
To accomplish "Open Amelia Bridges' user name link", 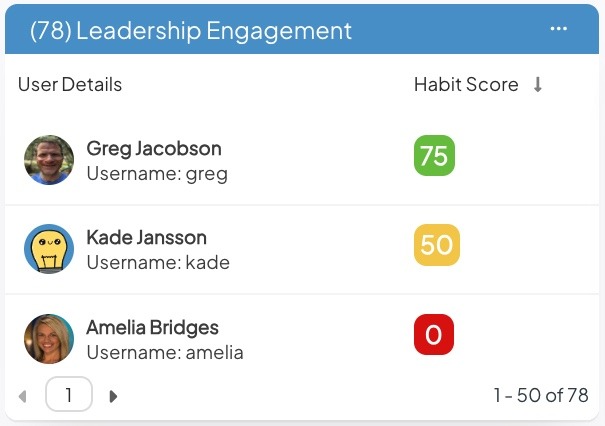I will 152,327.
